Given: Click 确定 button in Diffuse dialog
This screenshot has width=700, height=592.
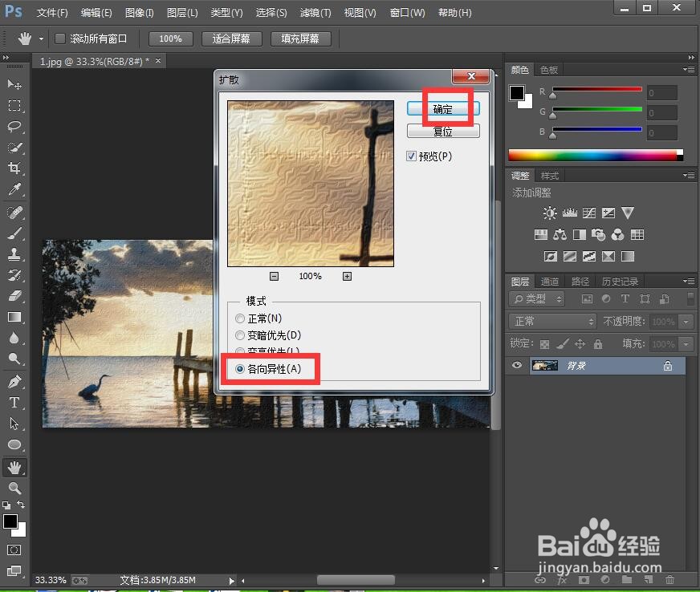Looking at the screenshot, I should point(443,109).
